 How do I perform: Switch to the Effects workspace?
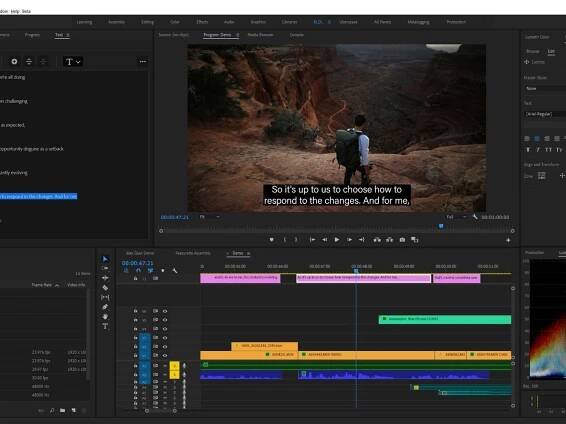click(202, 22)
